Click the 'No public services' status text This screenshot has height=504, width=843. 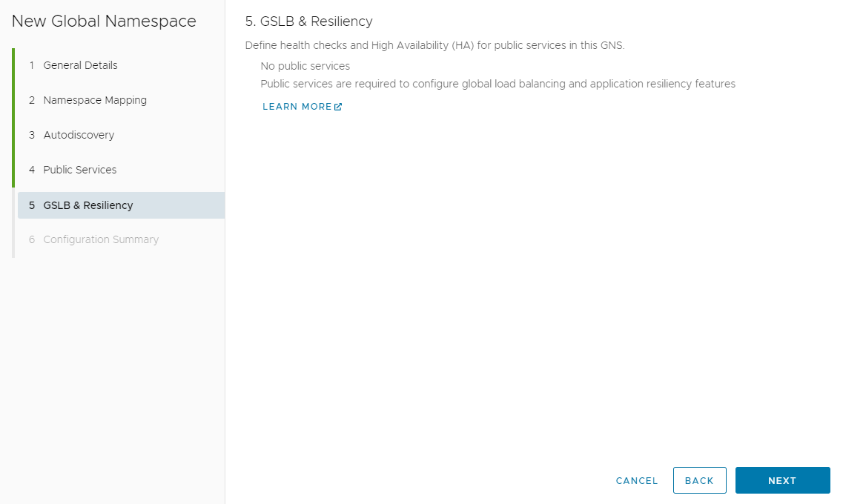click(305, 66)
